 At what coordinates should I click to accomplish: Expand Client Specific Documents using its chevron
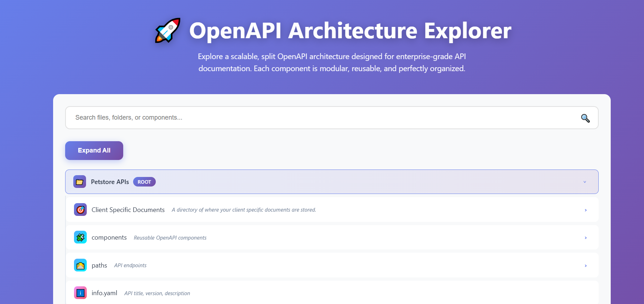pos(586,210)
